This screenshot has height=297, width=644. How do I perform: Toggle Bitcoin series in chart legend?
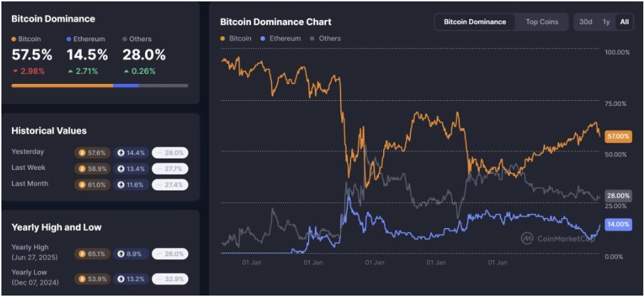click(x=236, y=38)
